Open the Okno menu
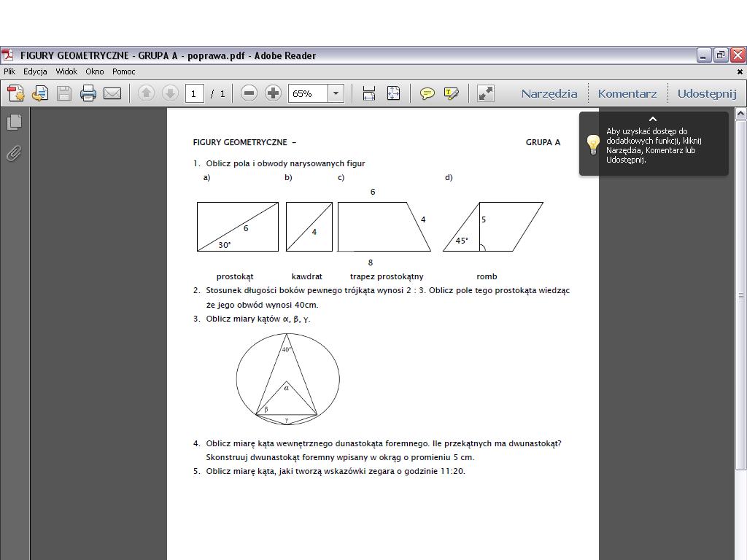The image size is (747, 560). 95,71
